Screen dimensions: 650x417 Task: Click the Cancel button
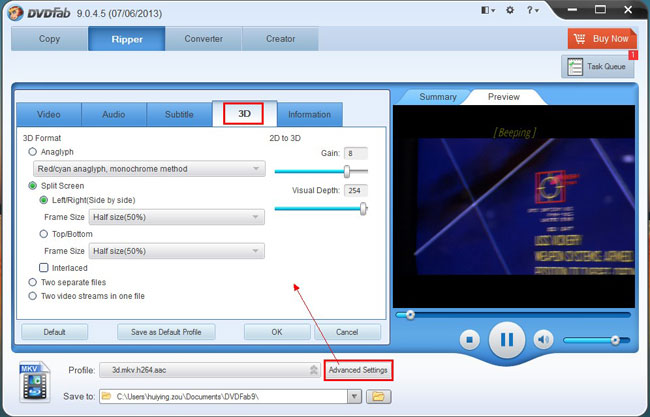pyautogui.click(x=347, y=332)
